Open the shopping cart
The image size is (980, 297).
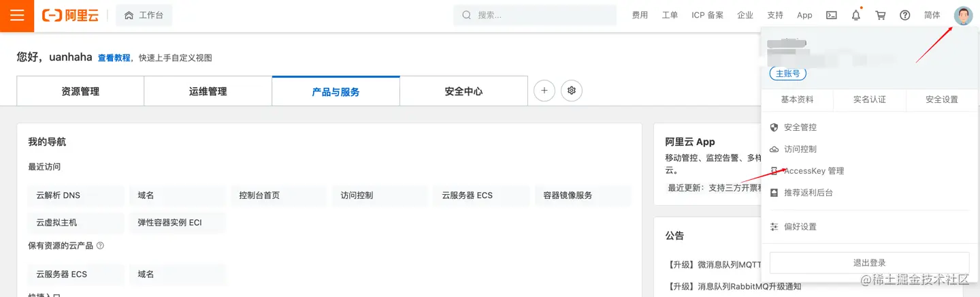pyautogui.click(x=881, y=15)
